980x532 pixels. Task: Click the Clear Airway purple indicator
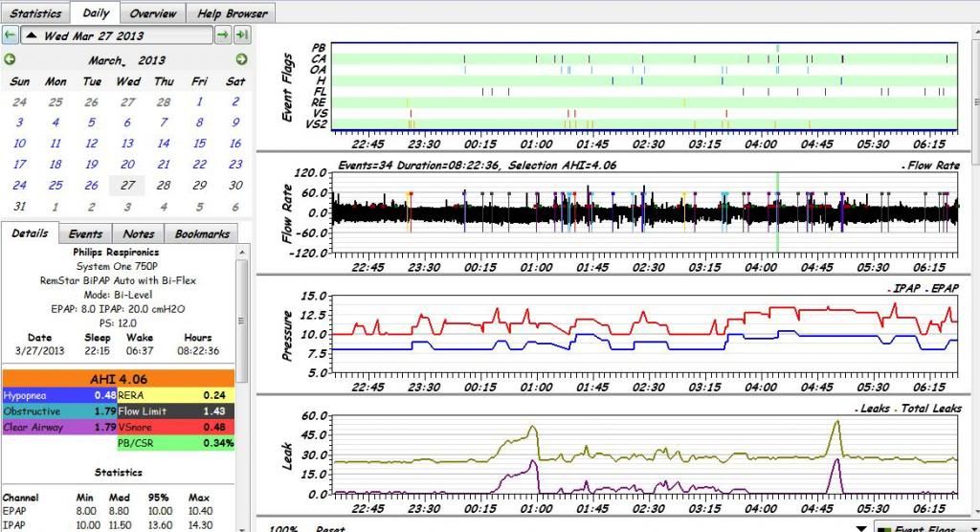tap(59, 428)
